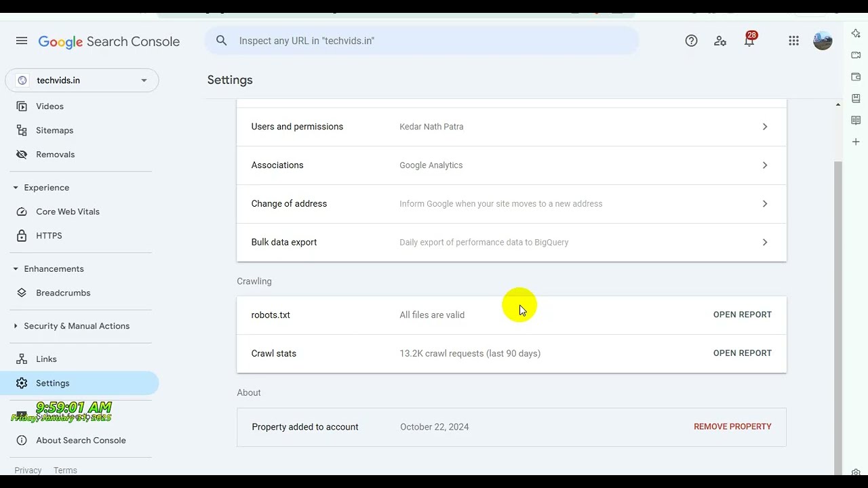Click browser sidebar settings gear at bottom
Screen dimensions: 868x488
coord(856,472)
